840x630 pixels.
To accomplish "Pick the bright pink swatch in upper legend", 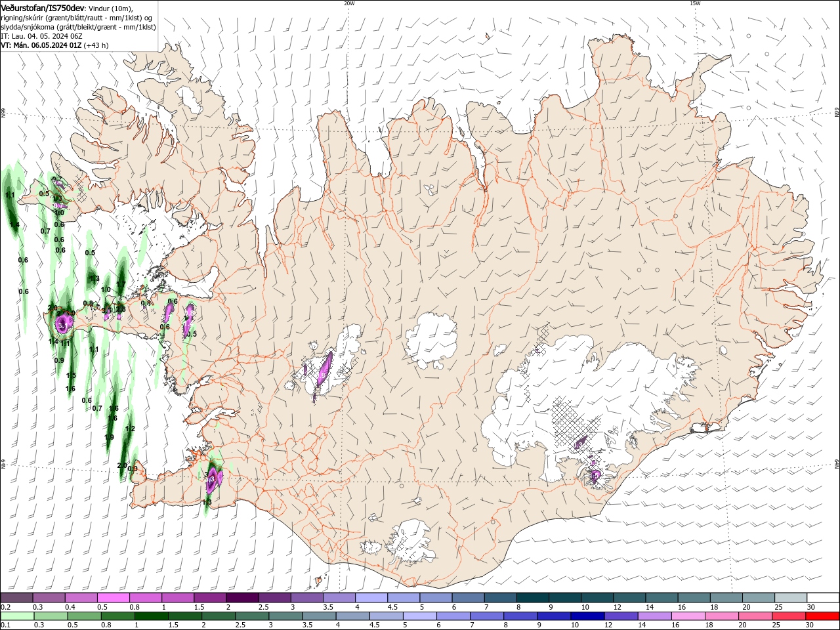I will 113,597.
